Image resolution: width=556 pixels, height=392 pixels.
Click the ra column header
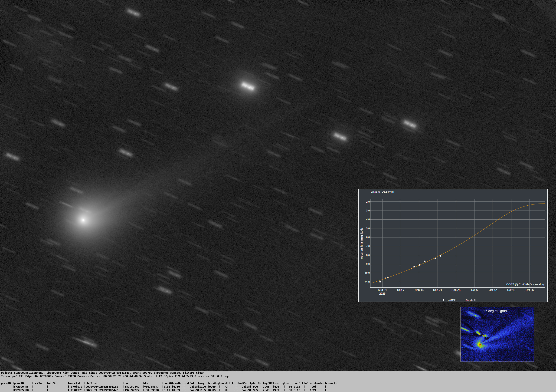click(126, 383)
